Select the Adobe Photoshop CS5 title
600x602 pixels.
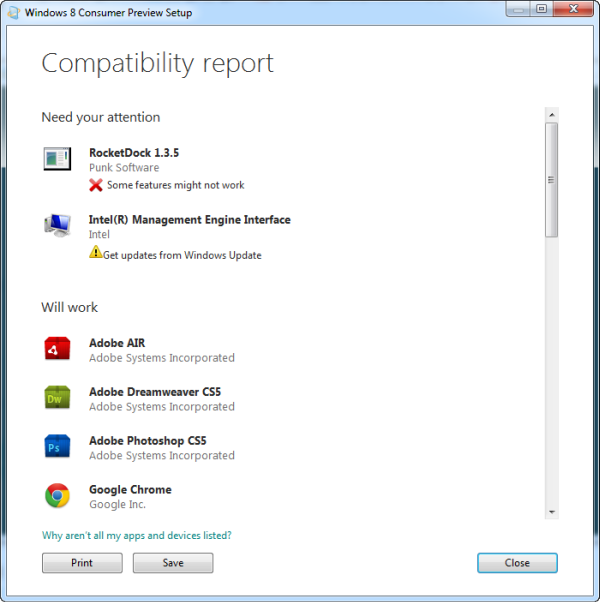point(148,441)
